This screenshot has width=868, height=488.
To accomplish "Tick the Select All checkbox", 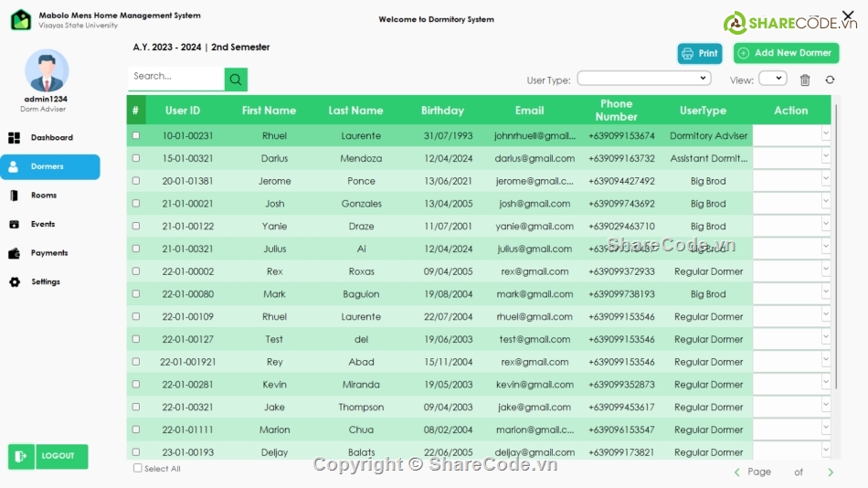I will pyautogui.click(x=138, y=468).
